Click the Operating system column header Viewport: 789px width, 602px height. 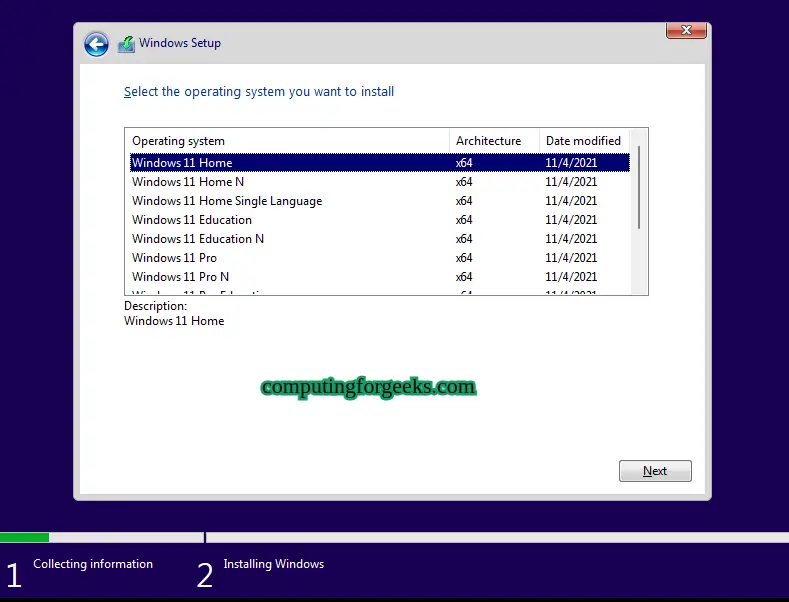pos(287,141)
